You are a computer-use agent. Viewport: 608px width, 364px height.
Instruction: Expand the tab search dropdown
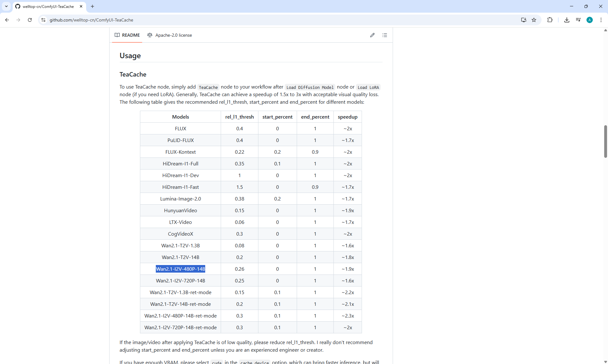(6, 6)
